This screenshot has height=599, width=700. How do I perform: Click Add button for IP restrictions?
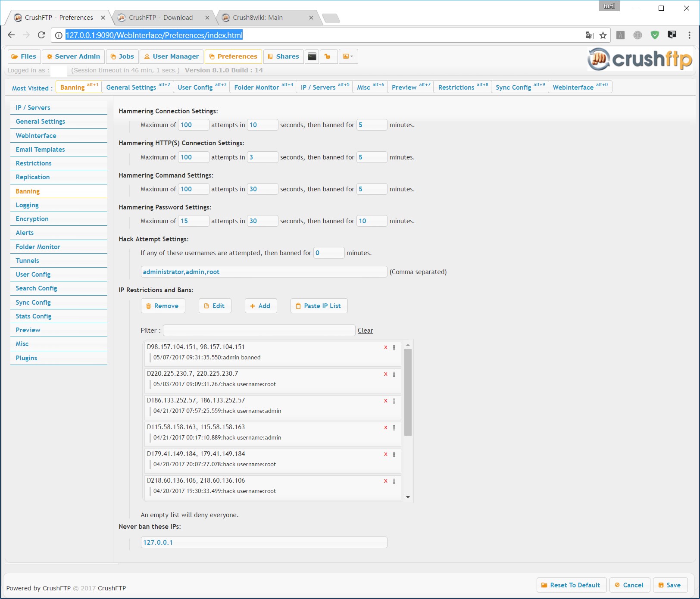(261, 306)
